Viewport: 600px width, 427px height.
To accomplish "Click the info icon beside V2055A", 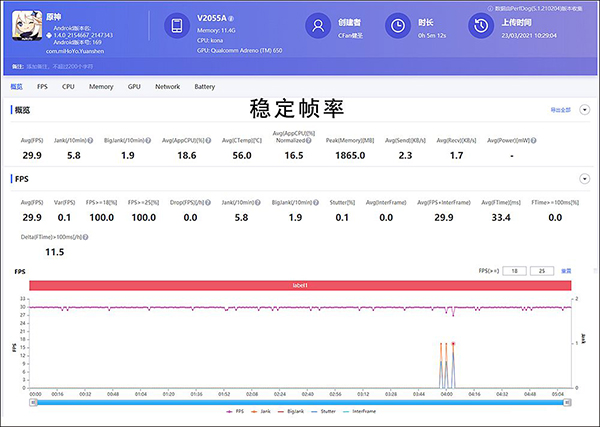I will pos(233,18).
